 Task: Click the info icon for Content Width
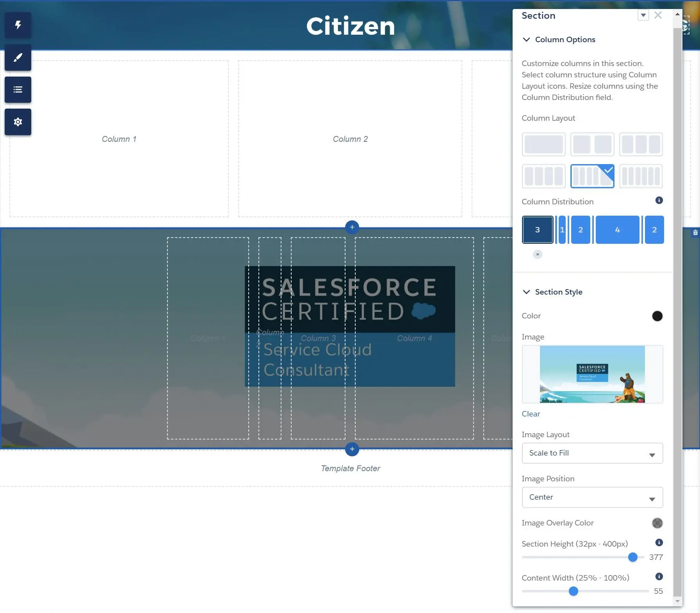(x=659, y=577)
